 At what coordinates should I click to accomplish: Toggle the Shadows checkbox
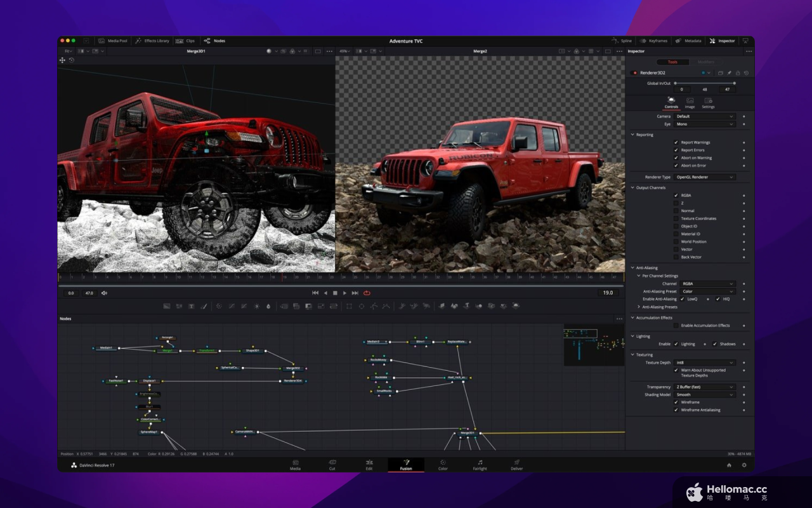coord(715,344)
